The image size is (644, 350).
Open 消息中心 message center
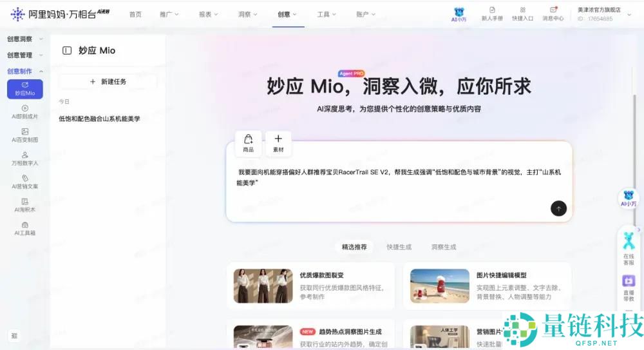(x=553, y=14)
